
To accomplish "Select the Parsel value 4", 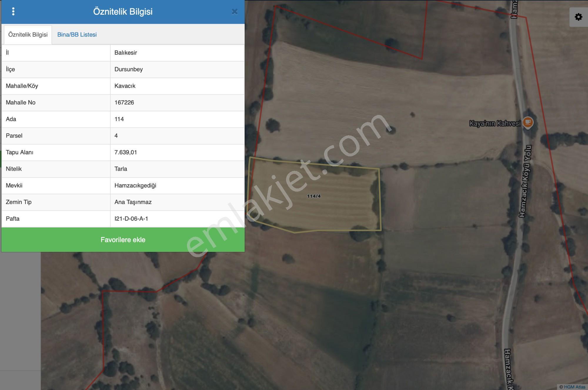I will point(116,136).
